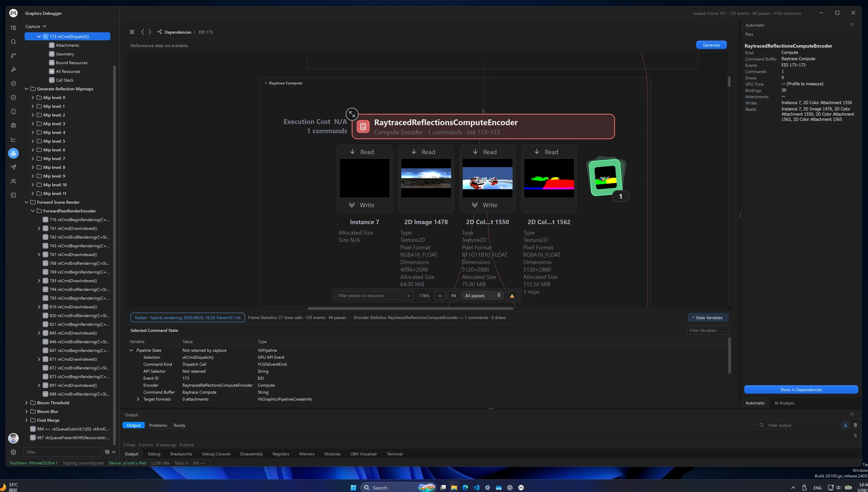Image resolution: width=868 pixels, height=492 pixels.
Task: Open the people team sidebar icon
Action: click(13, 181)
